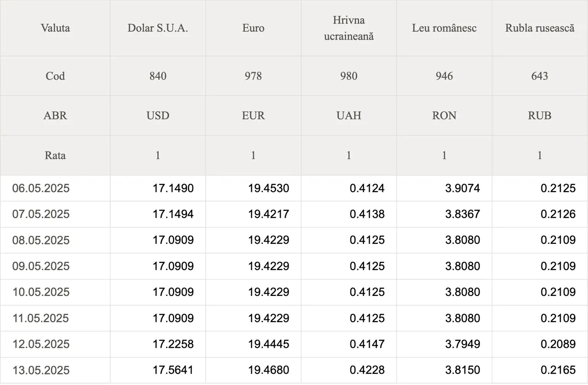
Task: Select the UAH rate 0.4228
Action: (x=367, y=370)
